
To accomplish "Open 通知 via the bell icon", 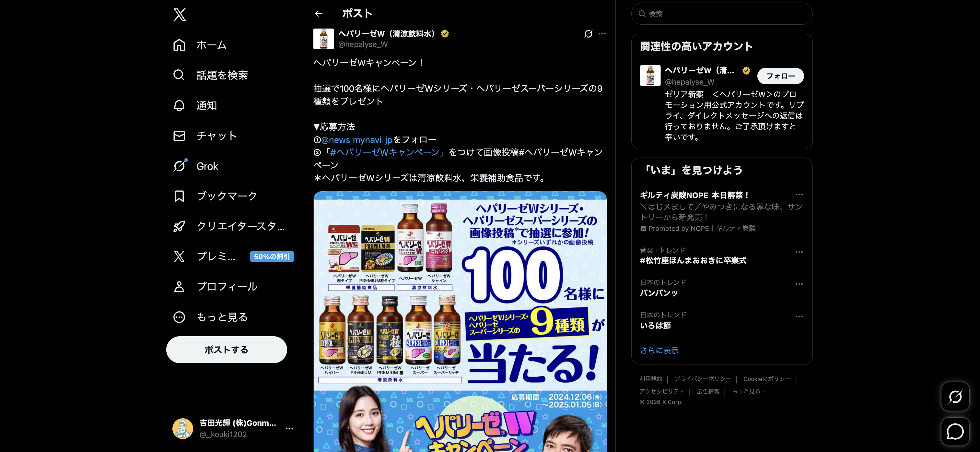I will click(x=179, y=105).
